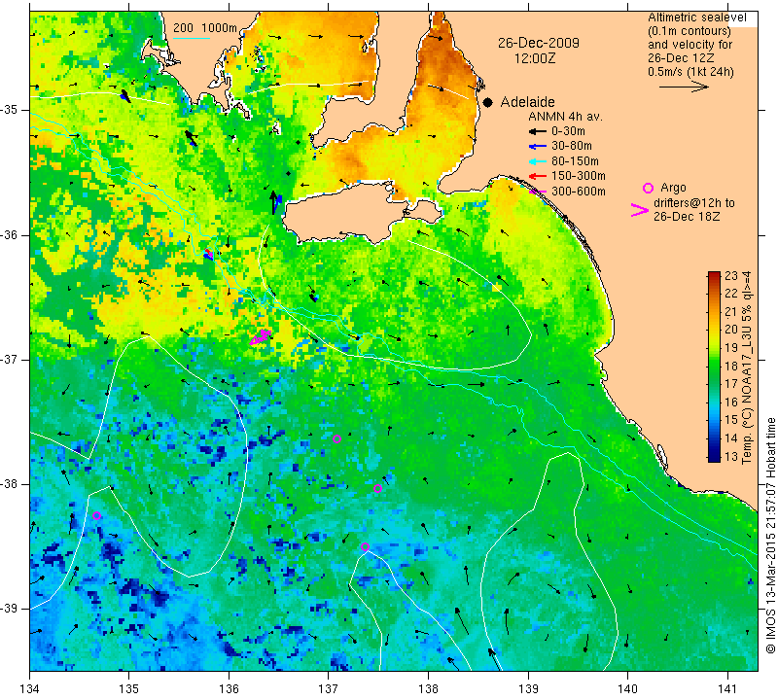Image resolution: width=778 pixels, height=700 pixels.
Task: Click the magenta 300-600m legend arrow
Action: tap(537, 192)
